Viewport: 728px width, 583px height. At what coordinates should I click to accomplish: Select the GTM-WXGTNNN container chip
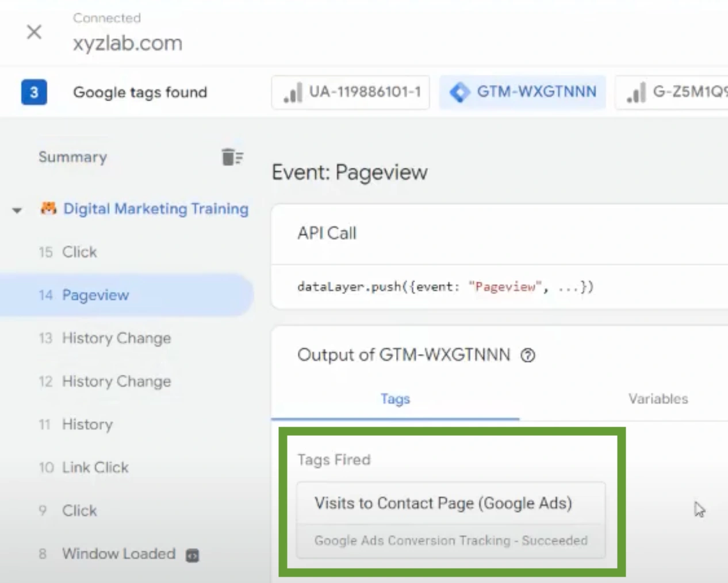point(522,92)
